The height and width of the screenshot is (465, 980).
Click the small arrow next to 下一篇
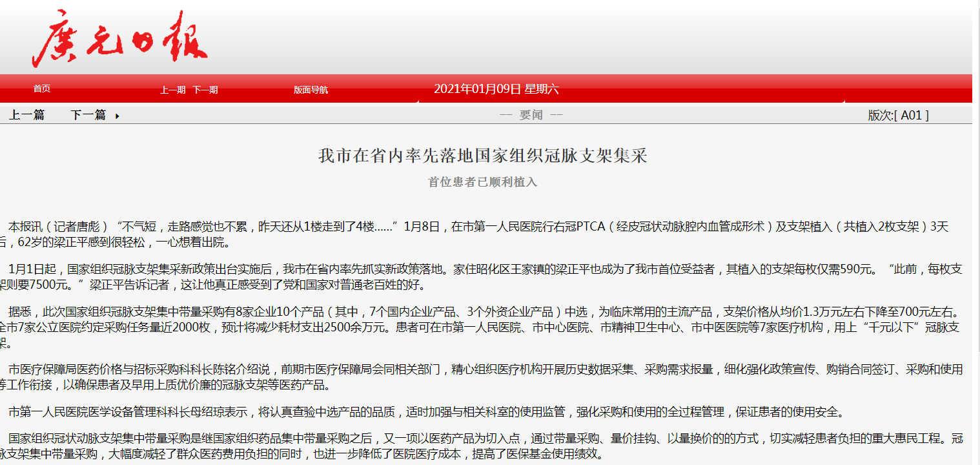coord(117,116)
